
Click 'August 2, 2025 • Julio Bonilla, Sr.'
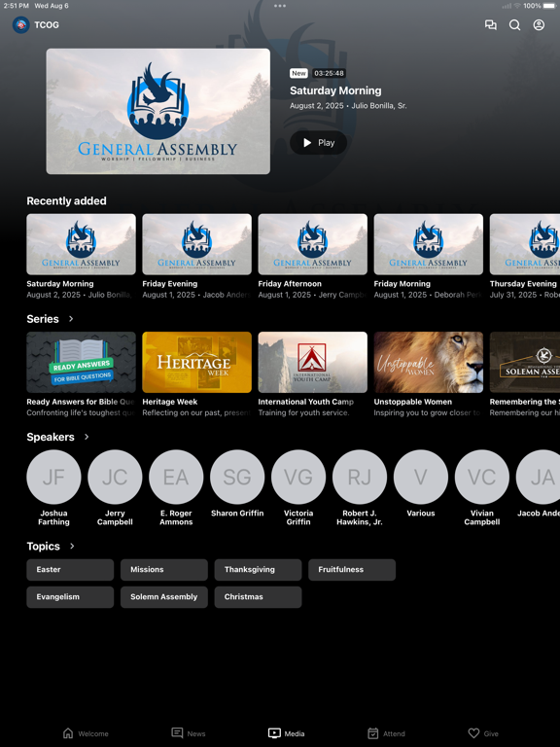tap(348, 106)
